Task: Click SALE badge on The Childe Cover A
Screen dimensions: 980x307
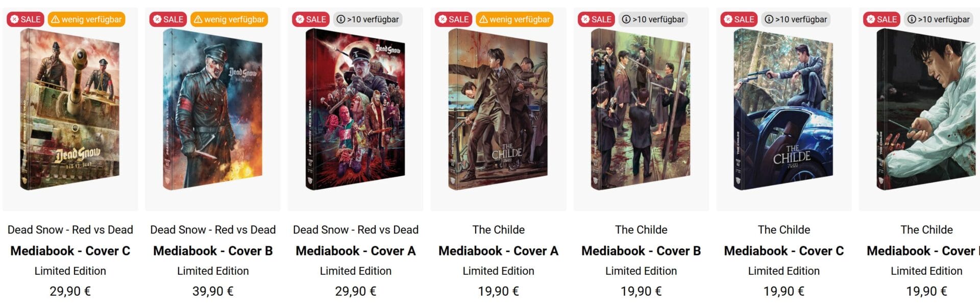Action: tap(453, 19)
